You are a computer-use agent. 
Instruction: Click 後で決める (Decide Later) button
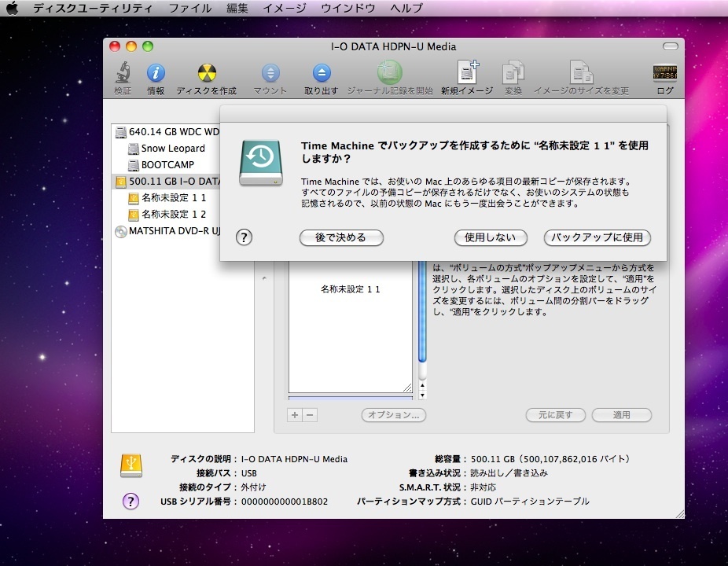pos(340,237)
